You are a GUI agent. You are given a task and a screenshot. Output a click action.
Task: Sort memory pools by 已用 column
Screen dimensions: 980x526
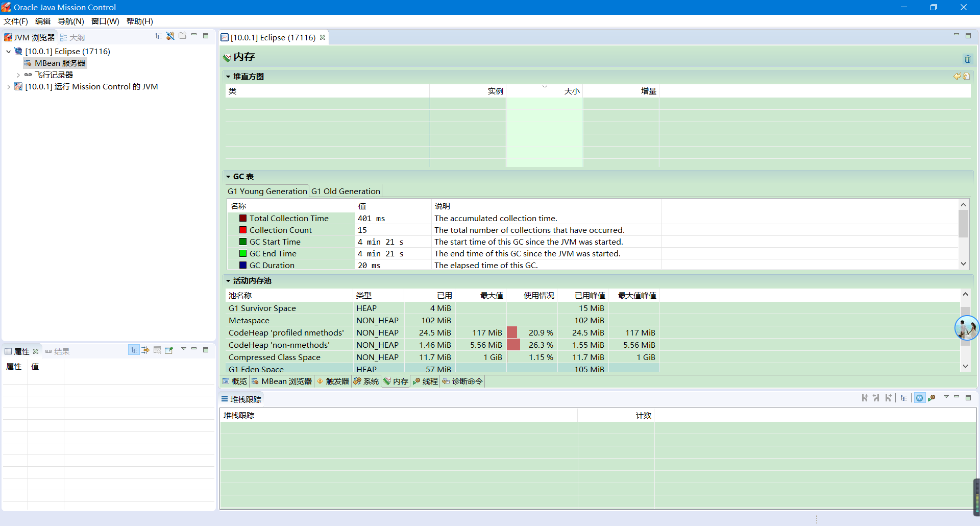click(x=430, y=295)
